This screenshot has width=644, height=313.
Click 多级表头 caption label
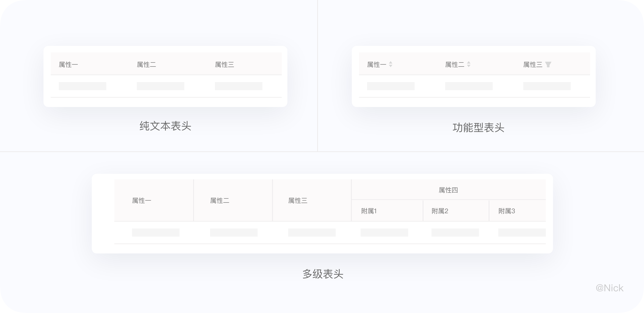click(323, 274)
